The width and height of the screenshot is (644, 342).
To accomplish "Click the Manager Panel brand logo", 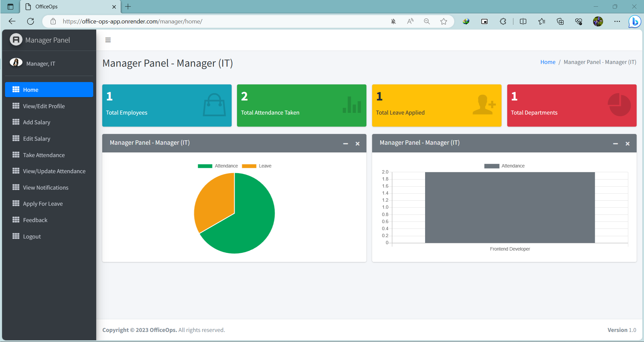I will tap(16, 40).
